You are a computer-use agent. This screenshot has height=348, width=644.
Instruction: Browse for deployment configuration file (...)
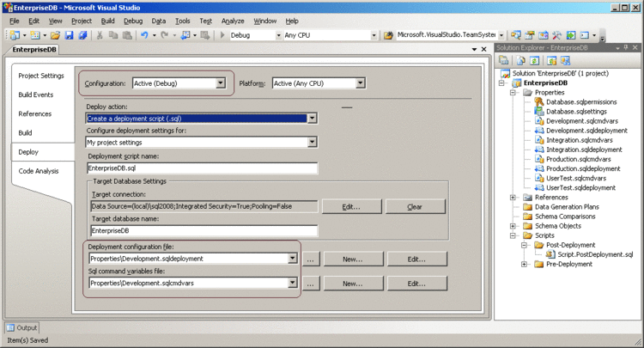pos(311,259)
